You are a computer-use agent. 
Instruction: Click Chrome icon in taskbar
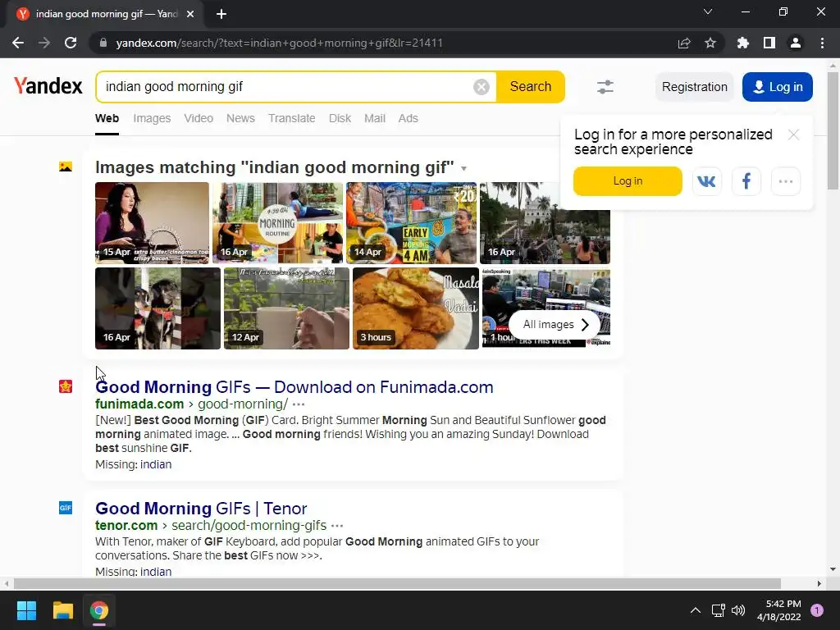[99, 610]
